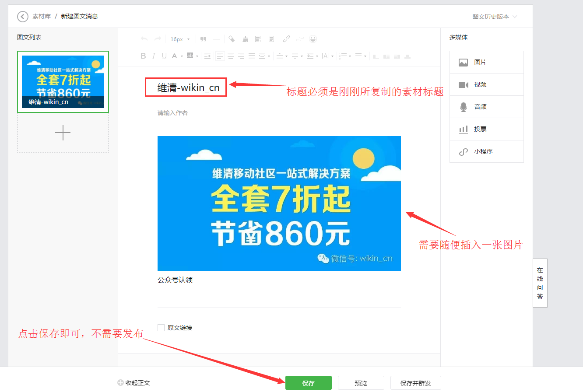The height and width of the screenshot is (392, 583).
Task: Open the background color dropdown arrow
Action: tap(197, 56)
